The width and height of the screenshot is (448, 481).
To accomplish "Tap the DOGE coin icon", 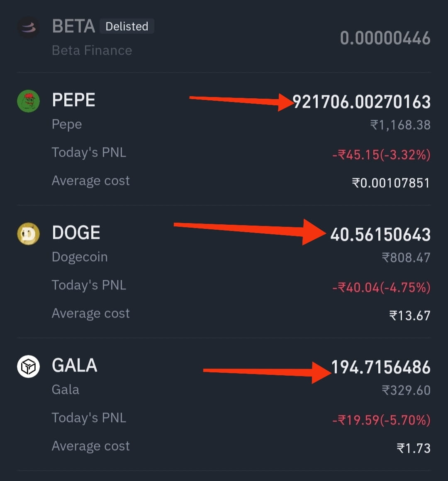I will pos(28,234).
